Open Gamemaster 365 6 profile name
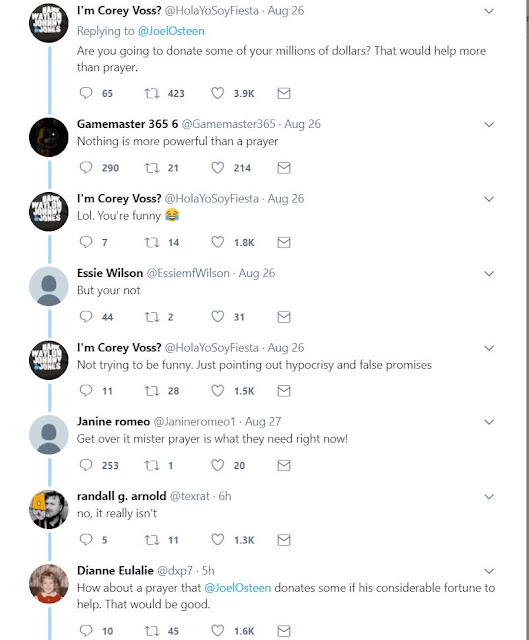Viewport: 529px width, 640px height. [127, 124]
